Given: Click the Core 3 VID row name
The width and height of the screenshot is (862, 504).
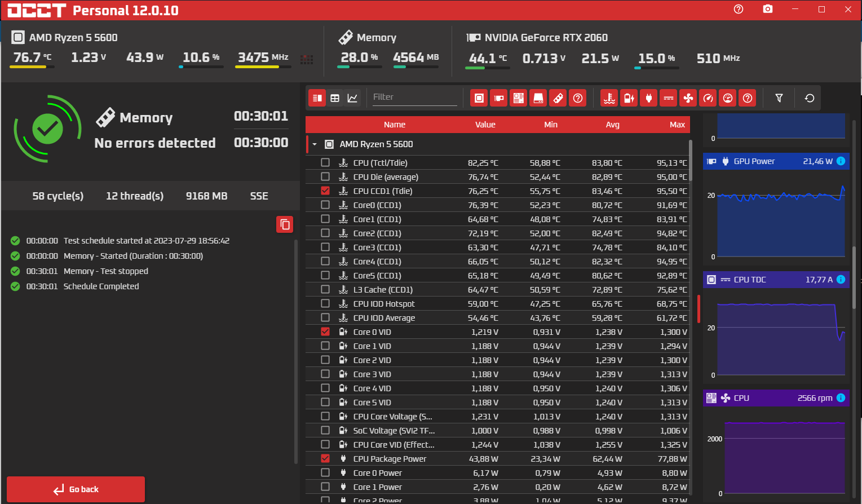Looking at the screenshot, I should click(372, 374).
